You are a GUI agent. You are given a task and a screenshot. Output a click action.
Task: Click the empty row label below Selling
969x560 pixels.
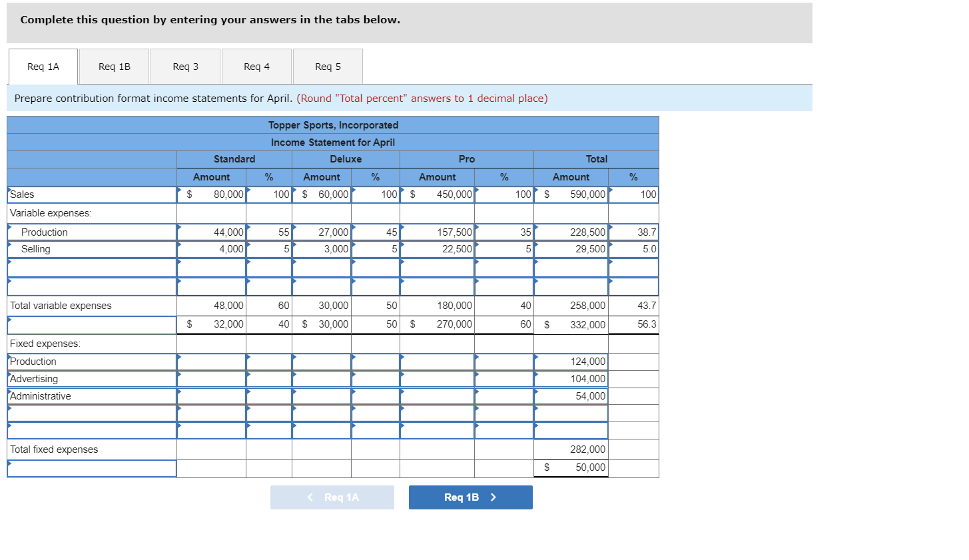(x=91, y=267)
